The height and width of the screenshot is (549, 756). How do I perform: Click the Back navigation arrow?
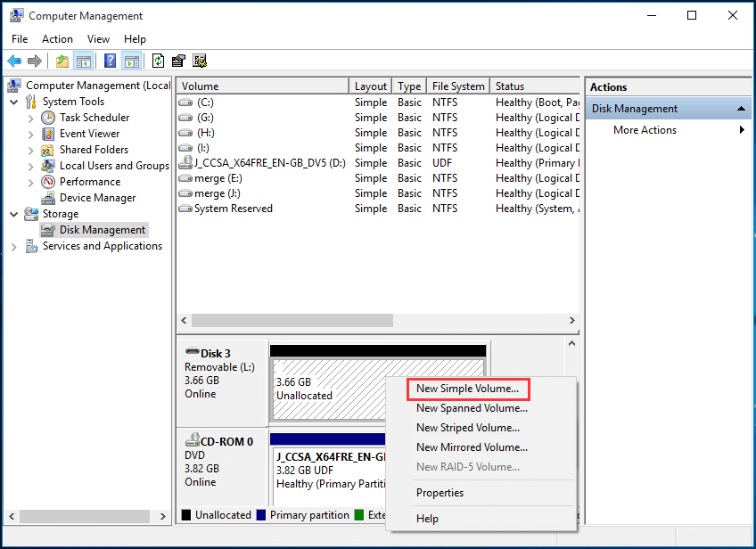[x=14, y=61]
